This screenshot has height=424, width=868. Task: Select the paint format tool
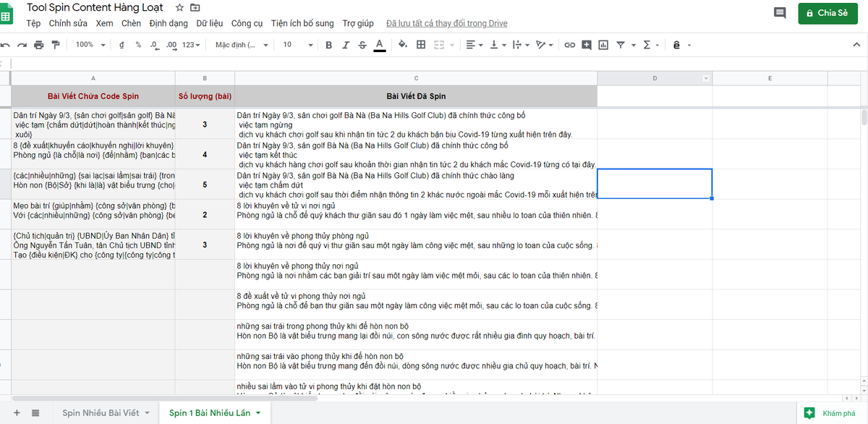[56, 45]
